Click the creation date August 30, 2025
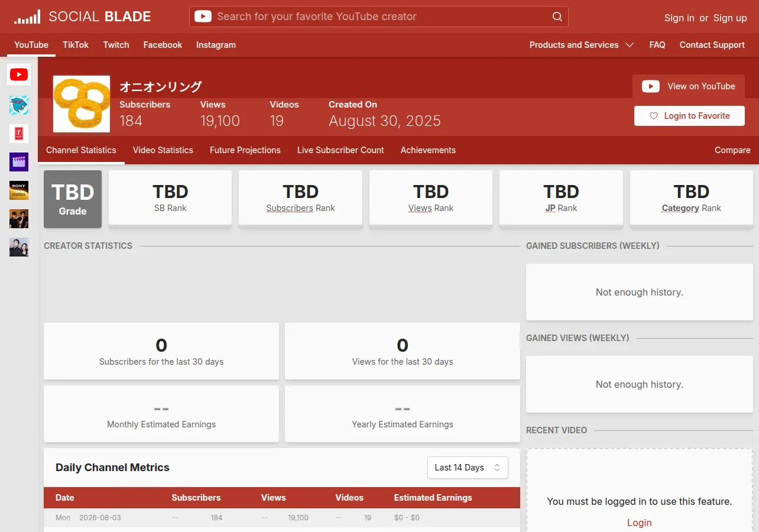 coord(385,121)
